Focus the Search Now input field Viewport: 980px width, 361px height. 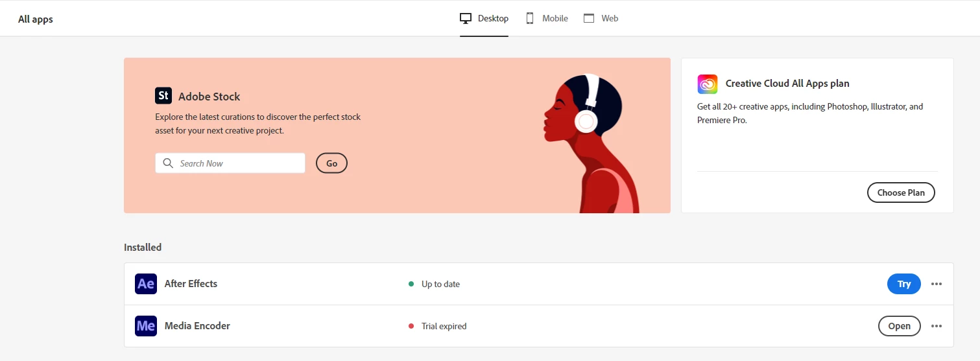pyautogui.click(x=230, y=163)
